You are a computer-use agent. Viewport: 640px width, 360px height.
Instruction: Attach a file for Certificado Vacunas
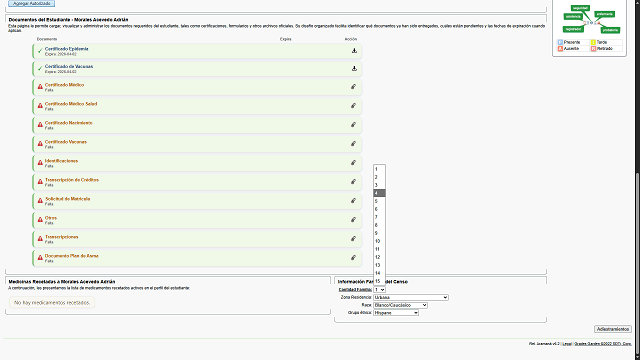pyautogui.click(x=353, y=144)
